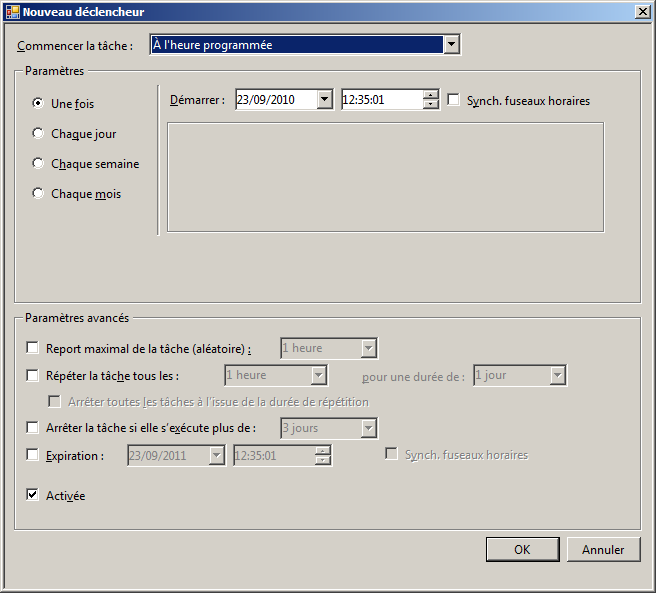Choose the Chaque semaine schedule
656x593 pixels.
pos(39,163)
